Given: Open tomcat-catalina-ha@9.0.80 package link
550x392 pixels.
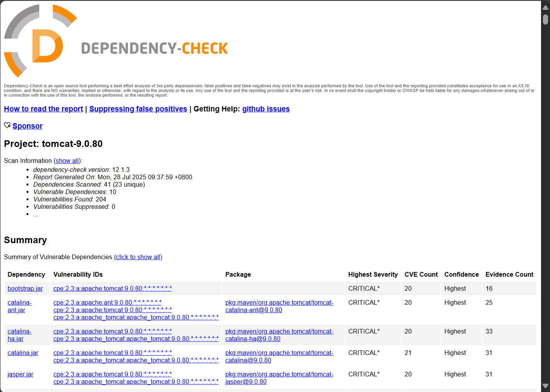Looking at the screenshot, I should tap(279, 335).
